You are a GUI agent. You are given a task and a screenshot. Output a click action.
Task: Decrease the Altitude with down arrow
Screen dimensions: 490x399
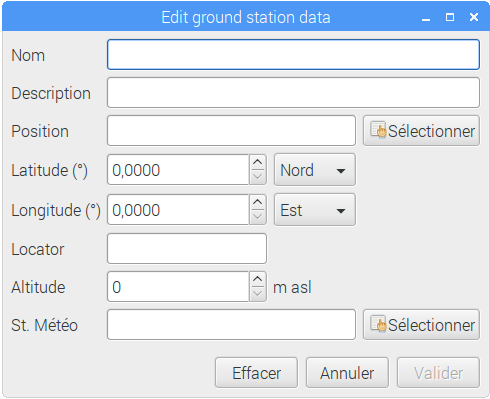point(258,294)
